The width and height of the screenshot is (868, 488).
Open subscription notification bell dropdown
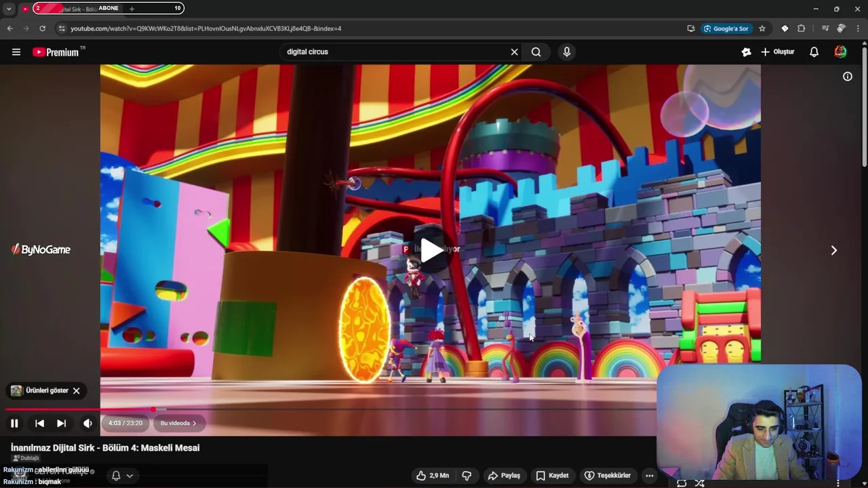tap(122, 476)
